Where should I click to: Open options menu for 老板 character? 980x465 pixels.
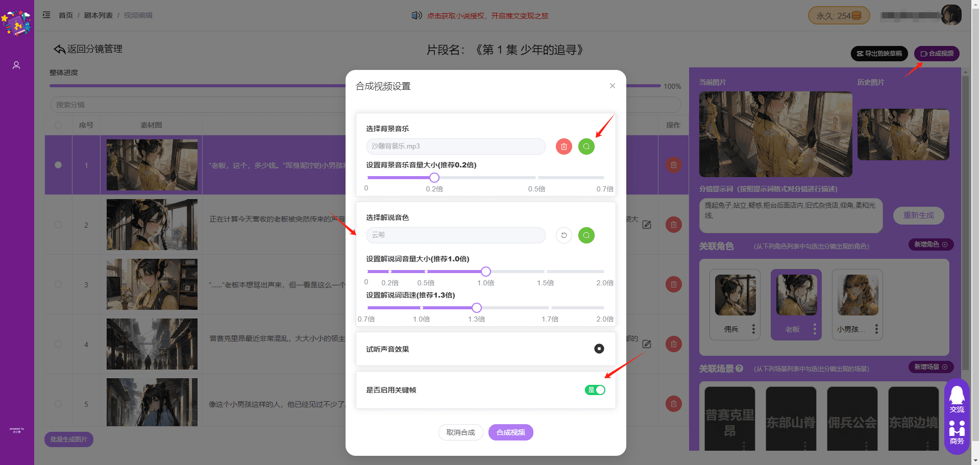(x=815, y=329)
